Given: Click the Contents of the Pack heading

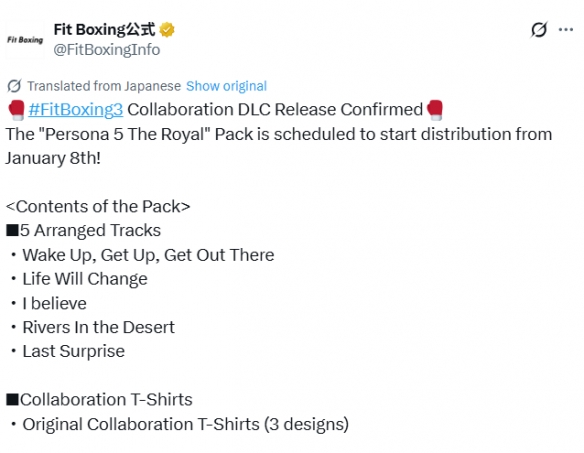Looking at the screenshot, I should coord(98,206).
